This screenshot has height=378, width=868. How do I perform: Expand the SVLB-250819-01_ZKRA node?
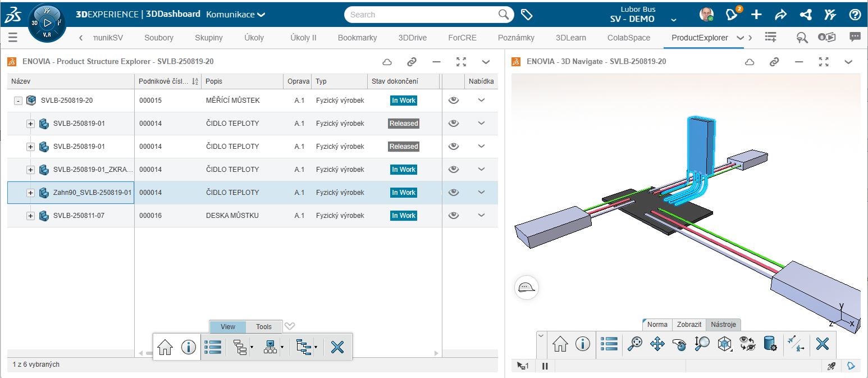(x=31, y=170)
